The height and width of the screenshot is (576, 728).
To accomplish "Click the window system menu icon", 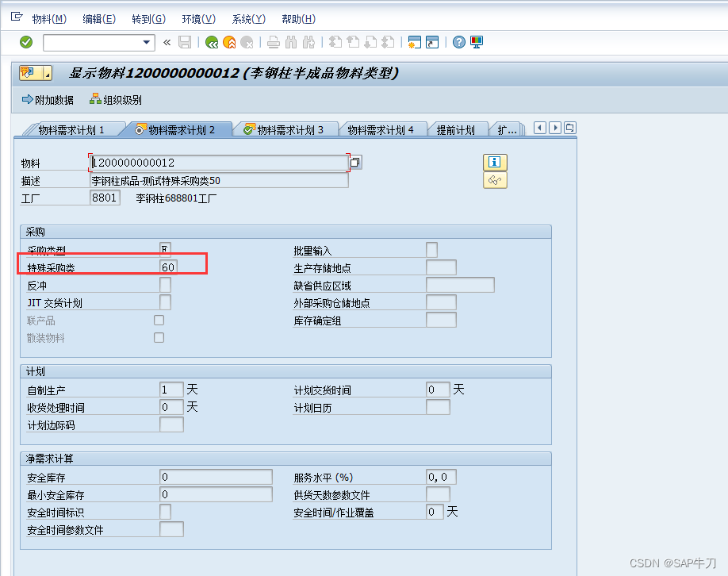I will point(17,17).
